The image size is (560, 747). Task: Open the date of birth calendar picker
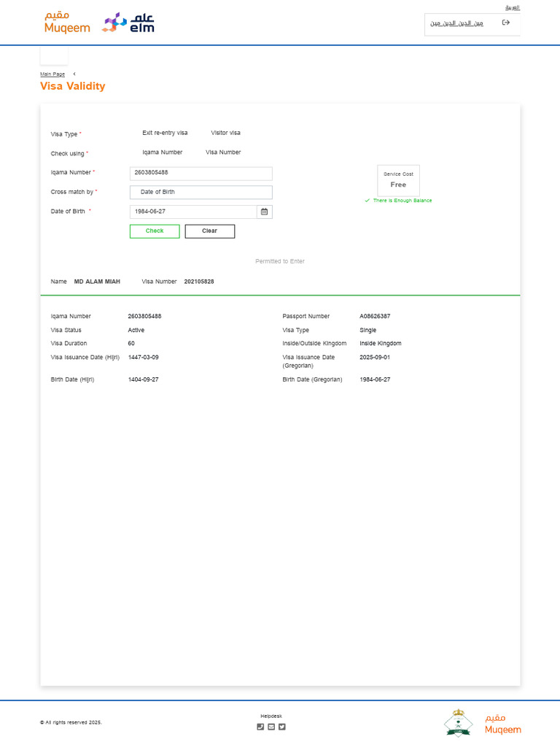[x=264, y=212]
